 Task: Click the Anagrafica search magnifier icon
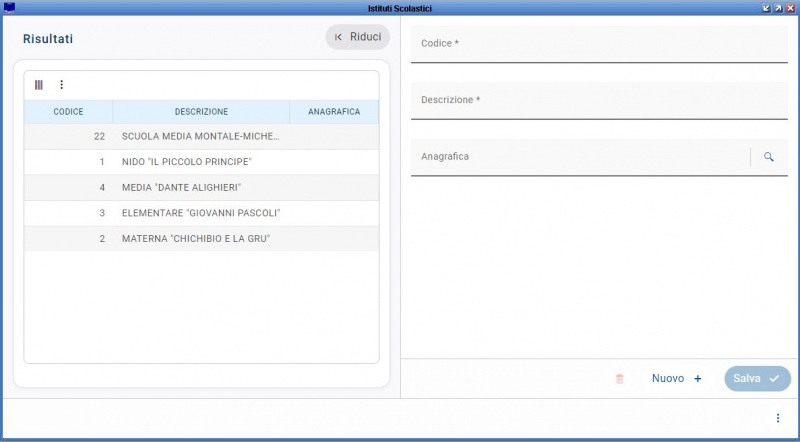pyautogui.click(x=768, y=157)
